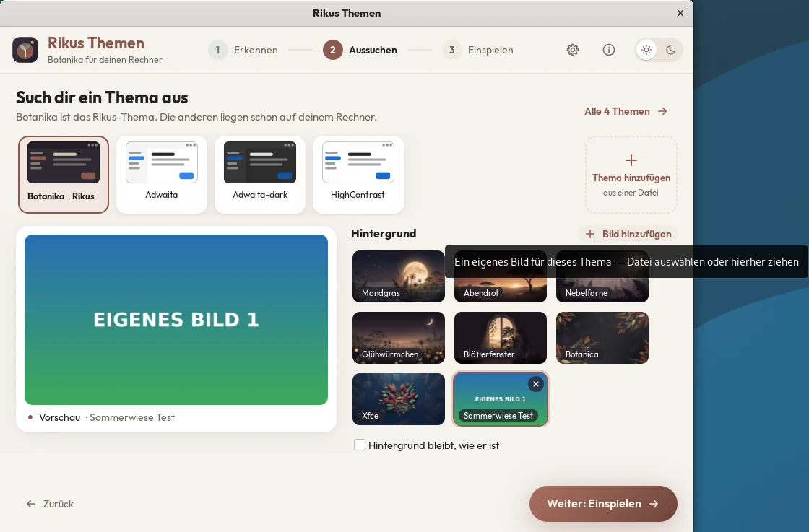The image size is (809, 532).
Task: Click plus icon in Thema hinzufügen card
Action: tap(631, 160)
